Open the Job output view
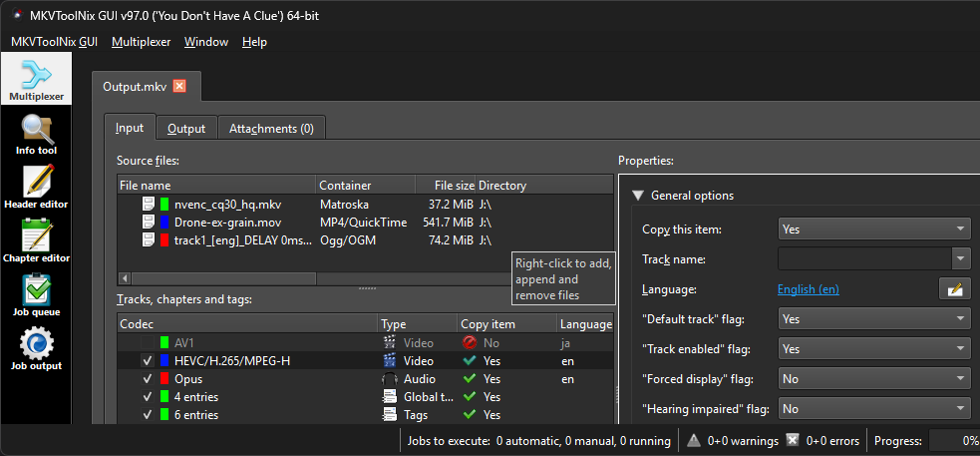 [x=36, y=349]
